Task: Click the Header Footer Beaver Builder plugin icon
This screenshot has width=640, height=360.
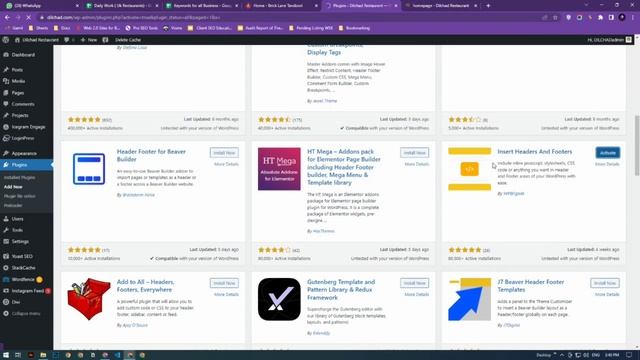Action: (x=89, y=169)
